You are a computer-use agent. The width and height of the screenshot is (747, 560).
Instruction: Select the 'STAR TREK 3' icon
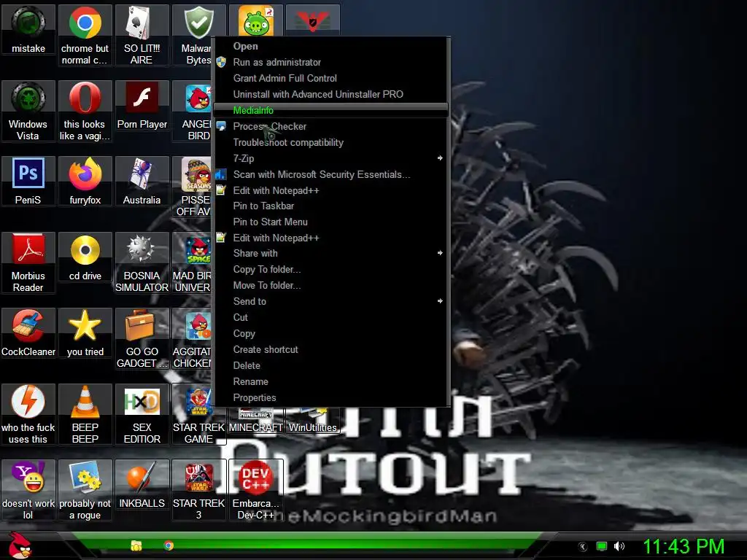198,490
